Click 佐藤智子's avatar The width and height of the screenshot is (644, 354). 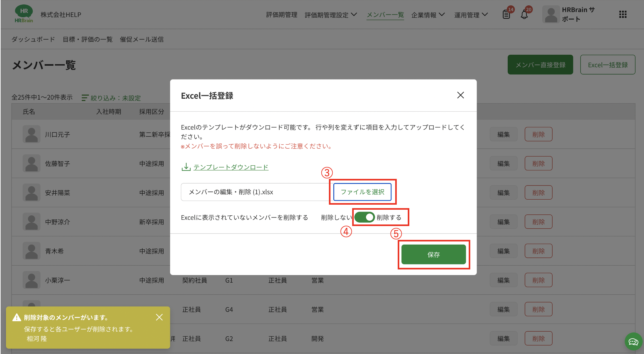coord(31,163)
